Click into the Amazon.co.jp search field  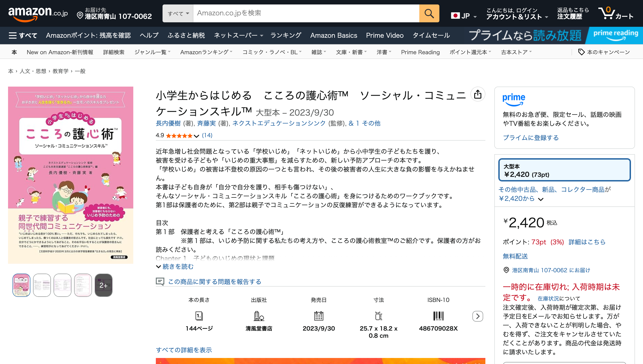pyautogui.click(x=306, y=13)
